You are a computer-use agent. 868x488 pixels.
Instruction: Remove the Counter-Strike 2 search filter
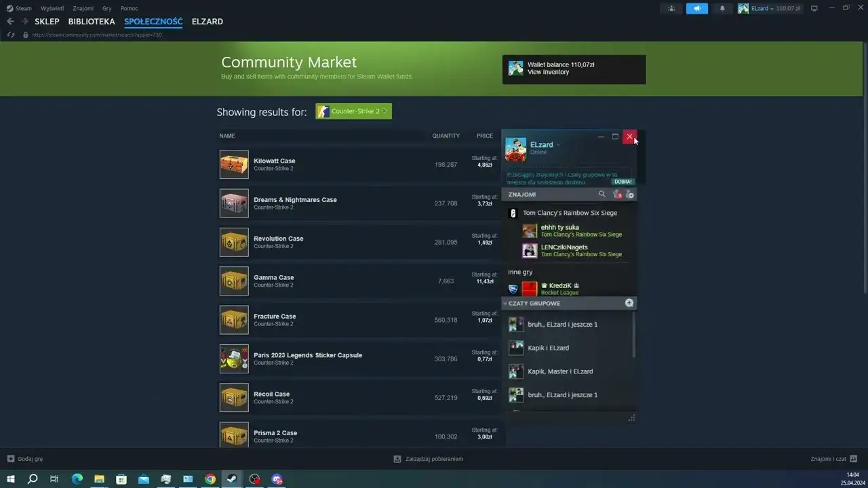[384, 111]
